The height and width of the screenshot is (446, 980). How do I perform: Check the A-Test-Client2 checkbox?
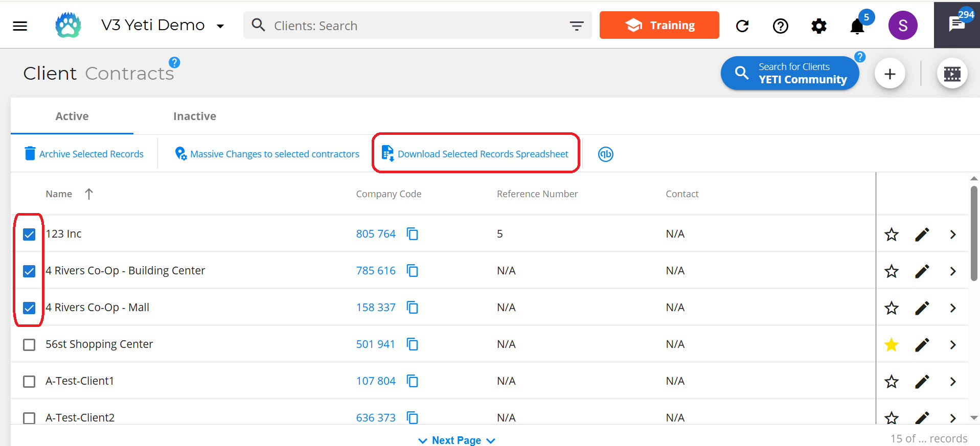point(29,418)
